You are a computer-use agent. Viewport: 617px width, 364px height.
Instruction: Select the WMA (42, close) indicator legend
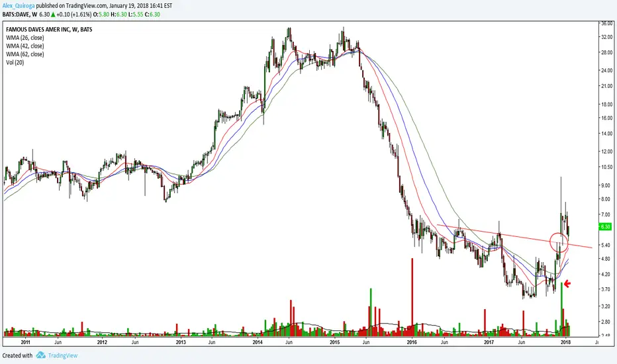(24, 46)
